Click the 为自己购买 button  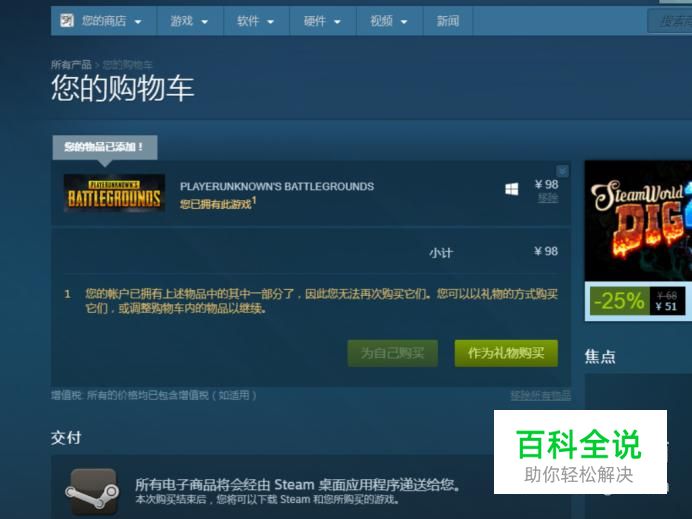pos(393,353)
